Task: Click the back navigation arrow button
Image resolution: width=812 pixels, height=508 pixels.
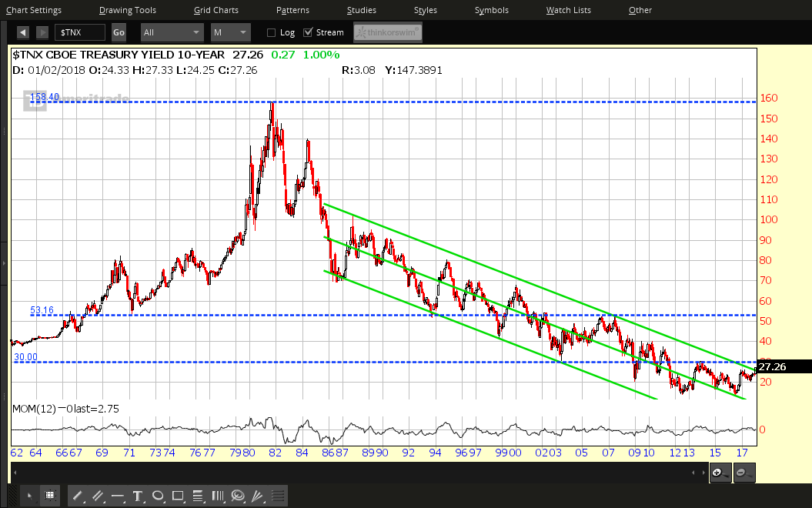Action: click(x=22, y=32)
